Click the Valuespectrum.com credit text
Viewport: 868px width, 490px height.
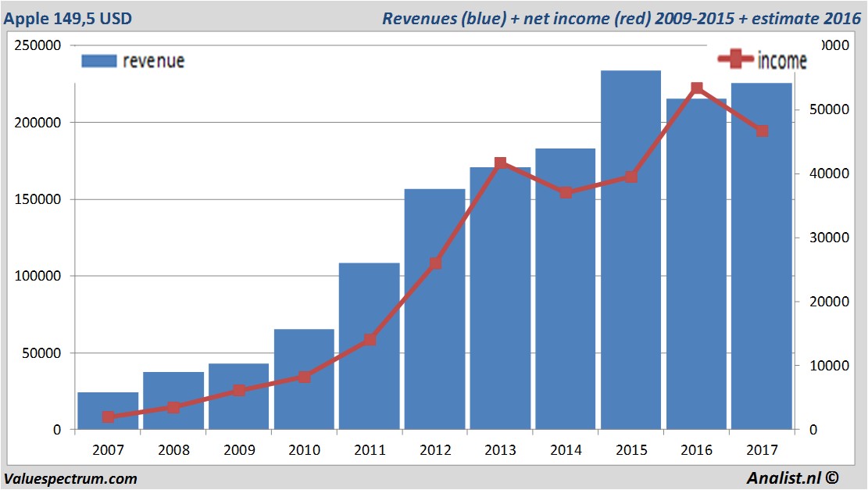coord(70,479)
